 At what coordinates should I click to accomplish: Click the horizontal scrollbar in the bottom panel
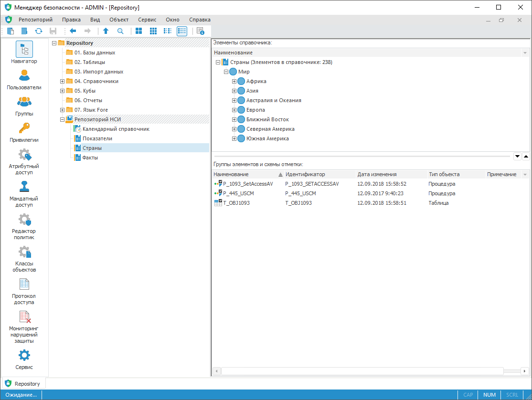click(362, 371)
